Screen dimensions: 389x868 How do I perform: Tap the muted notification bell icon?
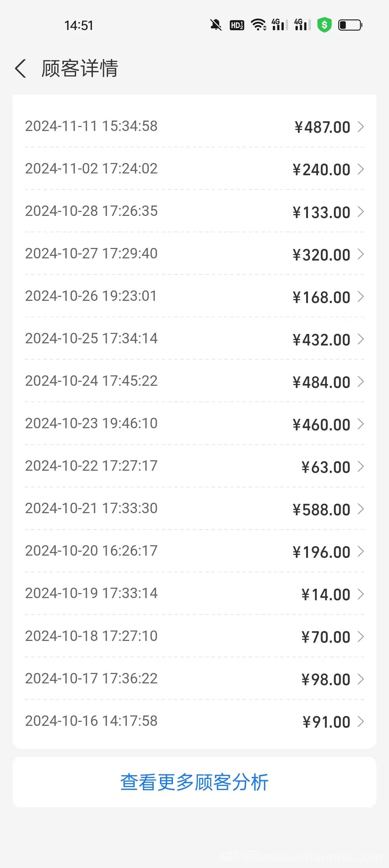coord(216,25)
